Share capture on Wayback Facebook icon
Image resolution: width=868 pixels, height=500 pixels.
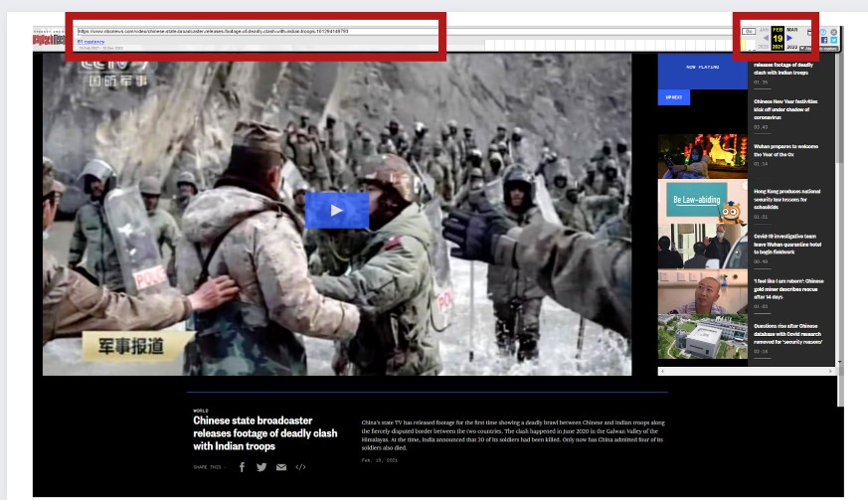(824, 41)
